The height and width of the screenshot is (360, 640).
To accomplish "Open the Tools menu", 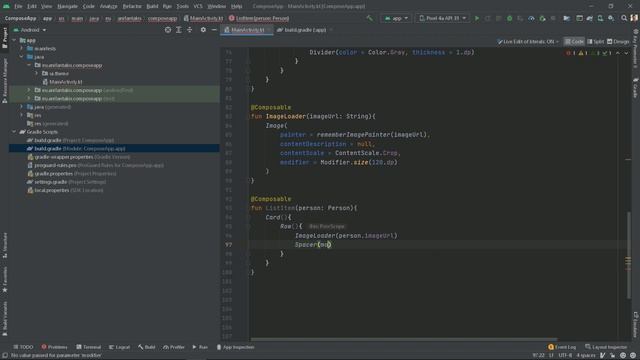I will click(x=182, y=6).
